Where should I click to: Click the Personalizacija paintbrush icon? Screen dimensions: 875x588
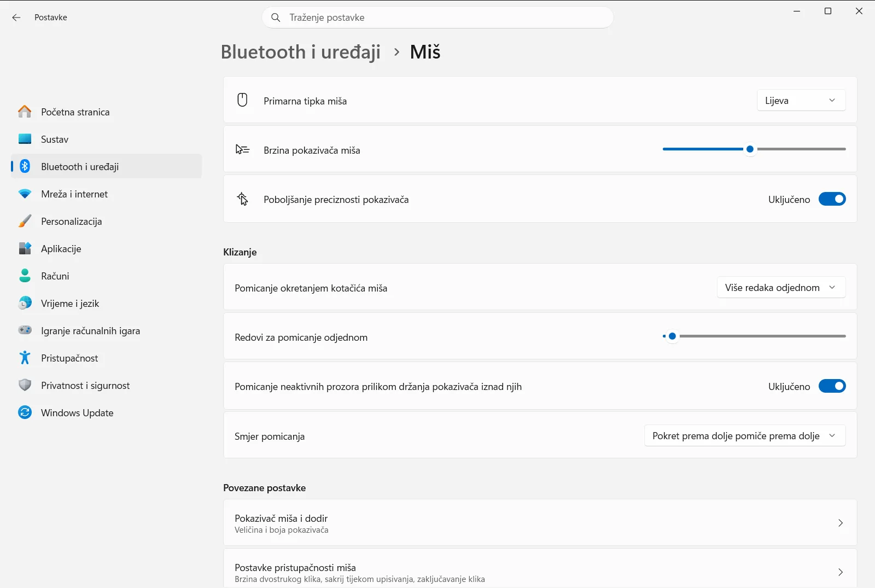[25, 221]
